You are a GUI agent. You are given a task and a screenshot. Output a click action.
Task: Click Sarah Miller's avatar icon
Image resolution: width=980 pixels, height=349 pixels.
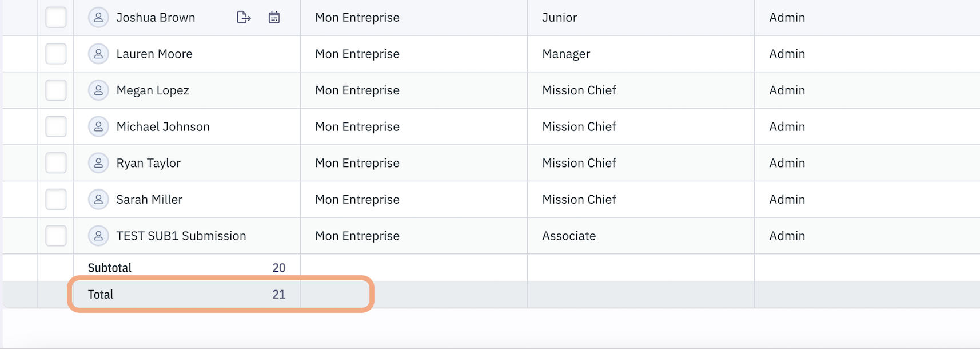pyautogui.click(x=98, y=199)
